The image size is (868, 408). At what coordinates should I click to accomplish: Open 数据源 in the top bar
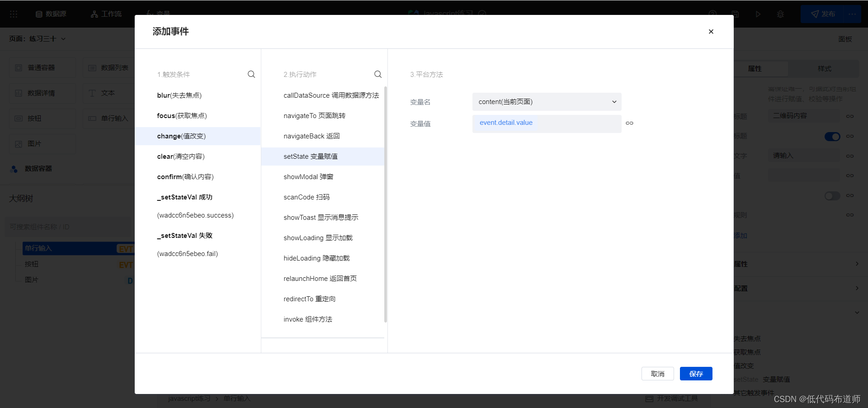tap(51, 14)
